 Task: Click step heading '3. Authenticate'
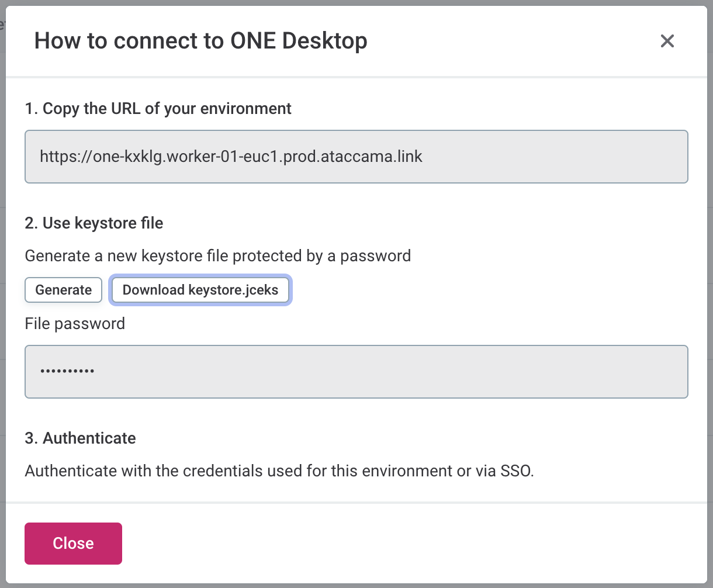coord(80,438)
